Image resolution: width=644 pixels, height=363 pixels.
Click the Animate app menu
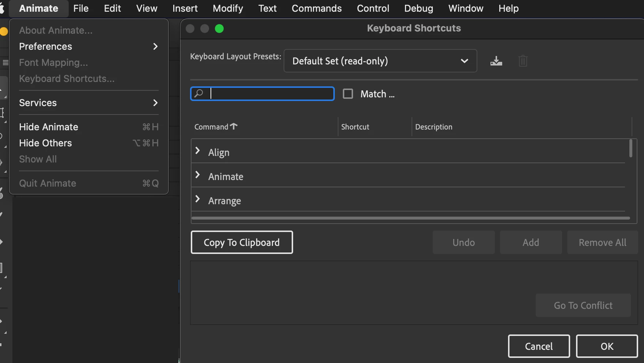(38, 8)
